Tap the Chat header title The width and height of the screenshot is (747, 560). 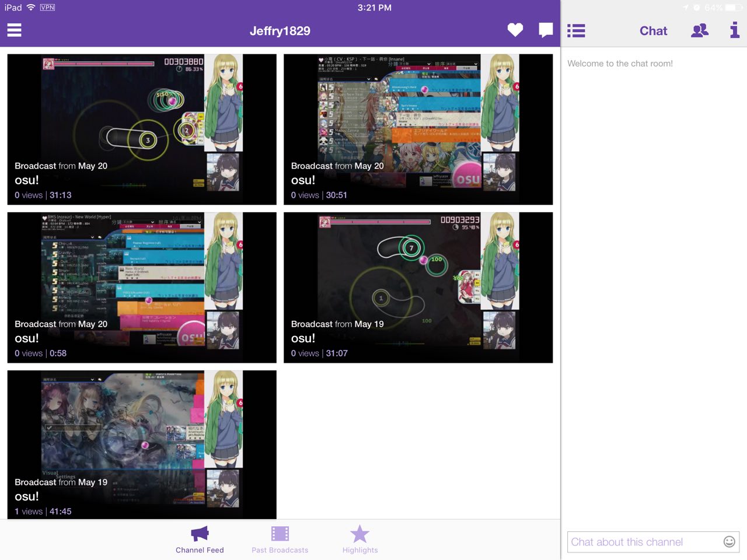(653, 31)
